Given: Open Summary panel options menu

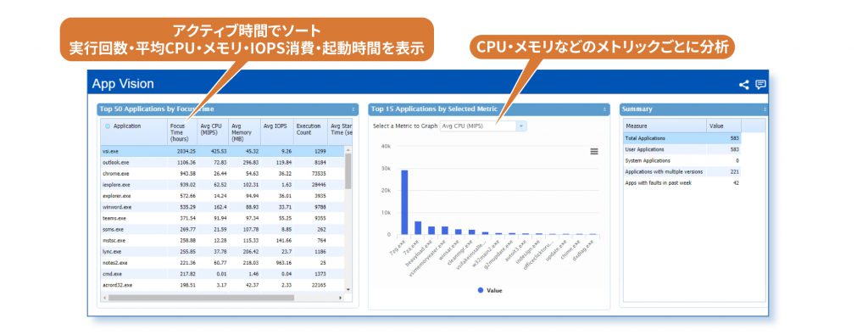Looking at the screenshot, I should (x=765, y=109).
